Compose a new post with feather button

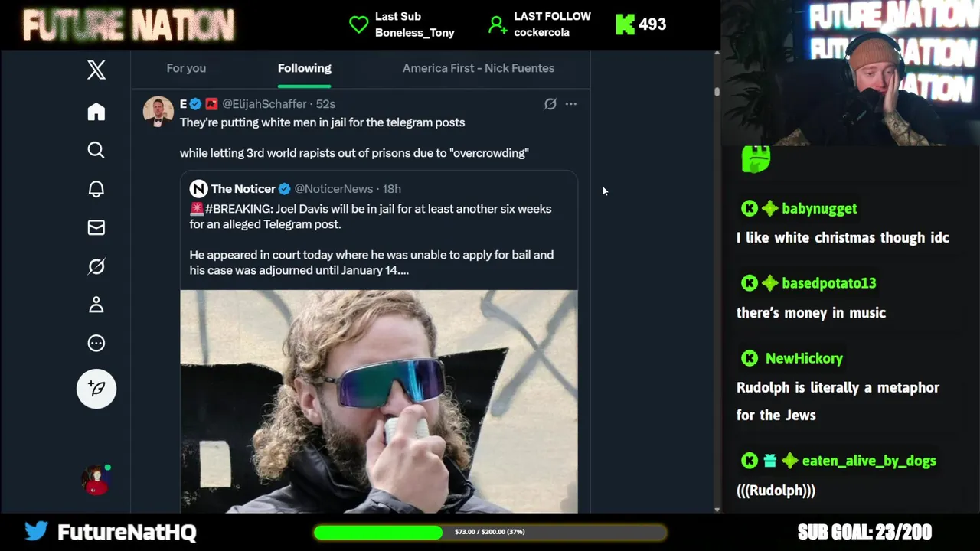(96, 388)
